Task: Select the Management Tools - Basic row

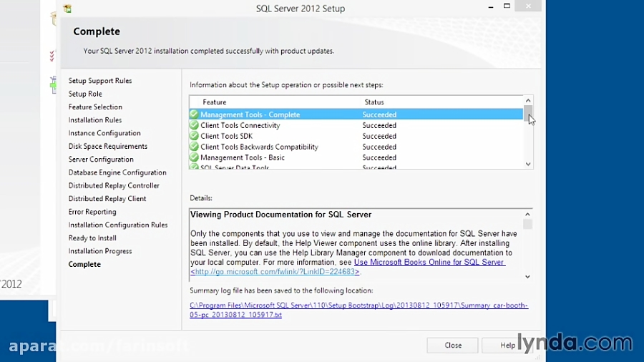Action: [356, 157]
